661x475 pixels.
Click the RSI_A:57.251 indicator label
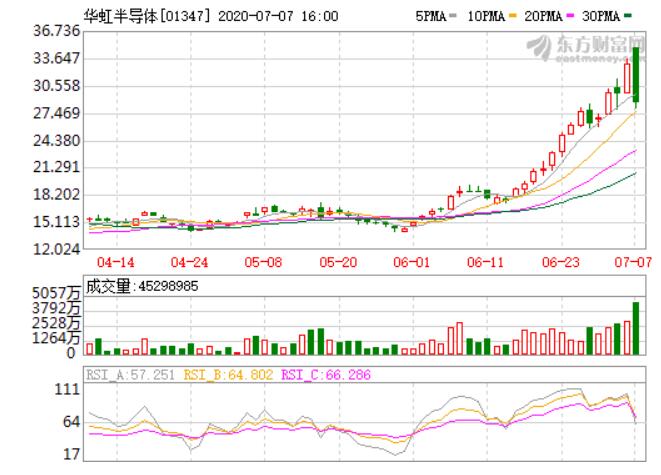[130, 375]
